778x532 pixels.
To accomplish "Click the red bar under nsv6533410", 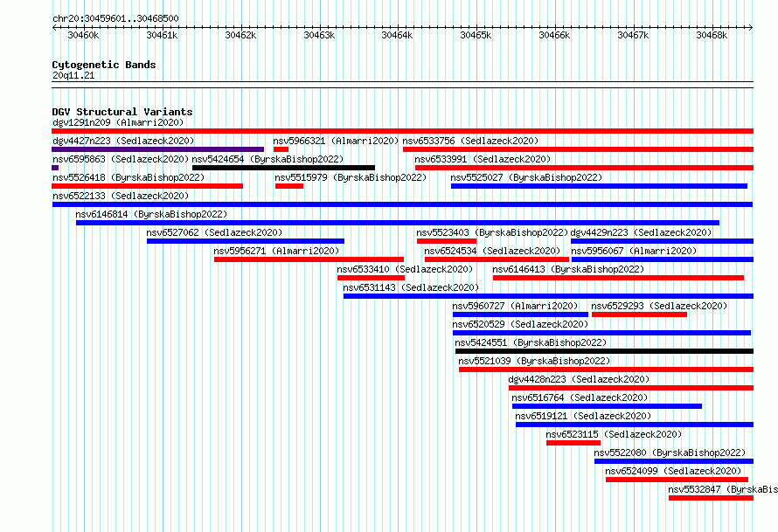I will click(372, 278).
